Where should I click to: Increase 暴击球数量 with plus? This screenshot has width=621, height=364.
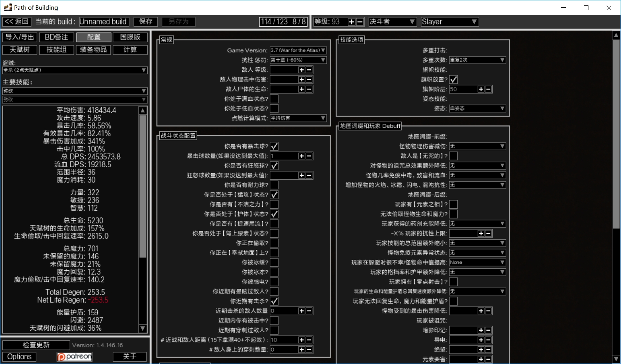tap(302, 156)
